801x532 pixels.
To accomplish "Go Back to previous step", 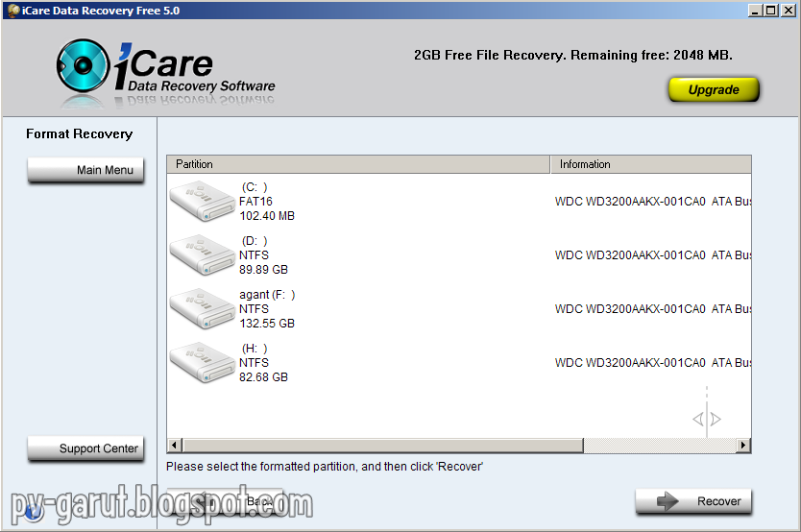I will (225, 501).
